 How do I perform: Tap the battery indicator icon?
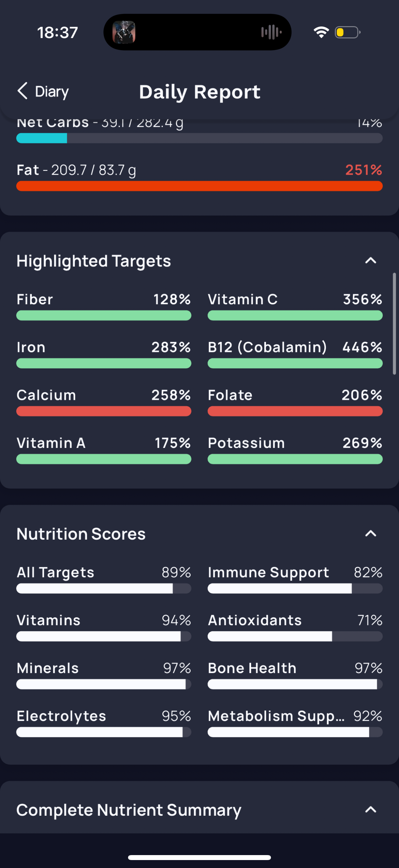[x=347, y=32]
